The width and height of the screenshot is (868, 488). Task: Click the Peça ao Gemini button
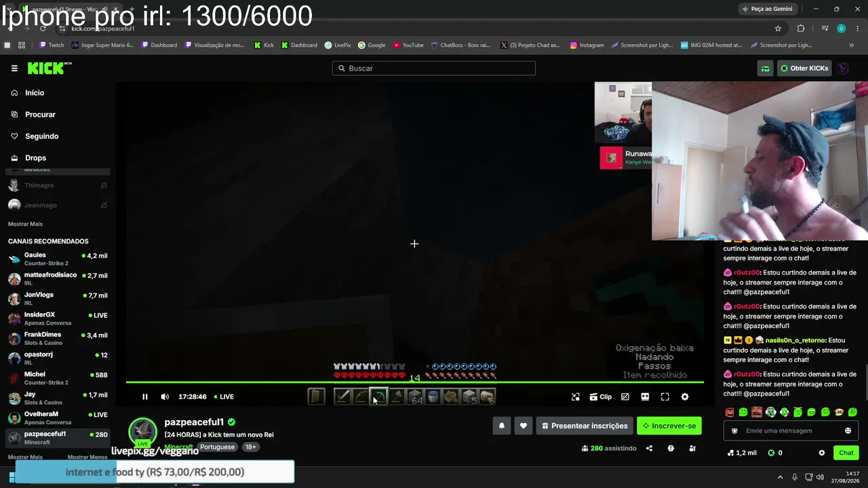pos(766,9)
